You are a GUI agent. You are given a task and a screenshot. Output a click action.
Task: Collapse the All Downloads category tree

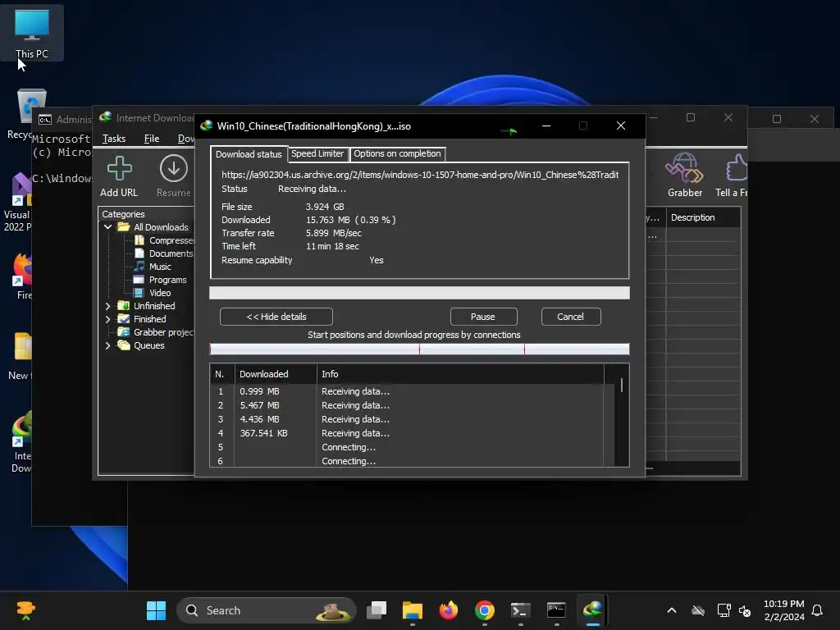click(107, 227)
